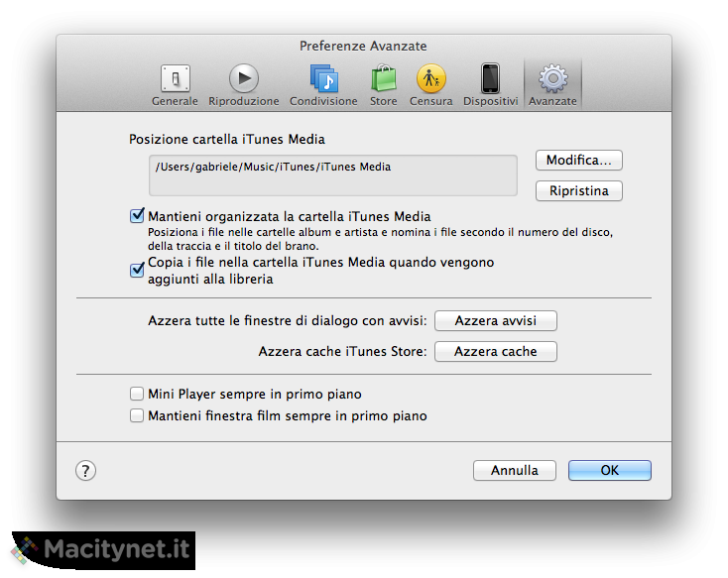Open the Riproduzione playback preferences

pos(244,85)
